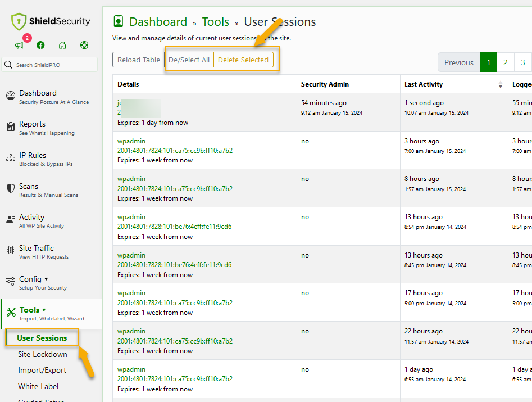The width and height of the screenshot is (532, 402).
Task: Collapse the Tools dropdown arrow
Action: 44,310
